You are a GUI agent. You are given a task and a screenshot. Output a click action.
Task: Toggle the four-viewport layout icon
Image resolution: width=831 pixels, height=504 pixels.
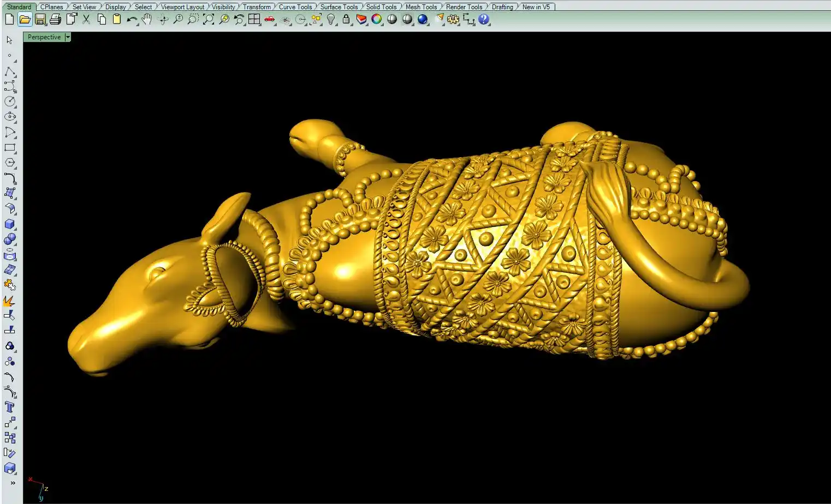tap(254, 20)
